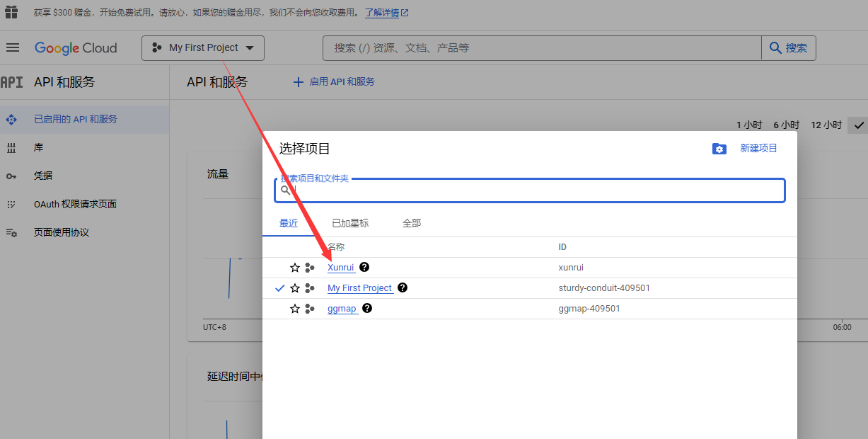
Task: Click the ID column header
Action: tap(562, 247)
